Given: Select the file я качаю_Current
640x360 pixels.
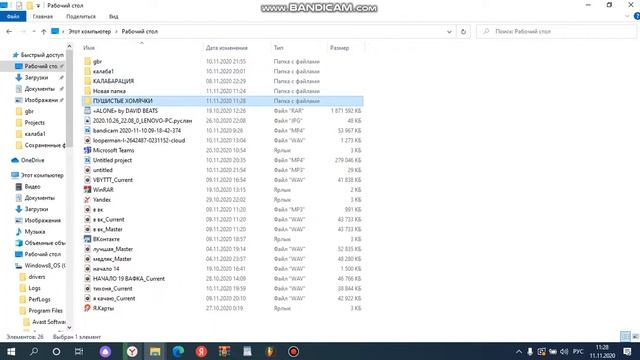Looking at the screenshot, I should pos(114,298).
